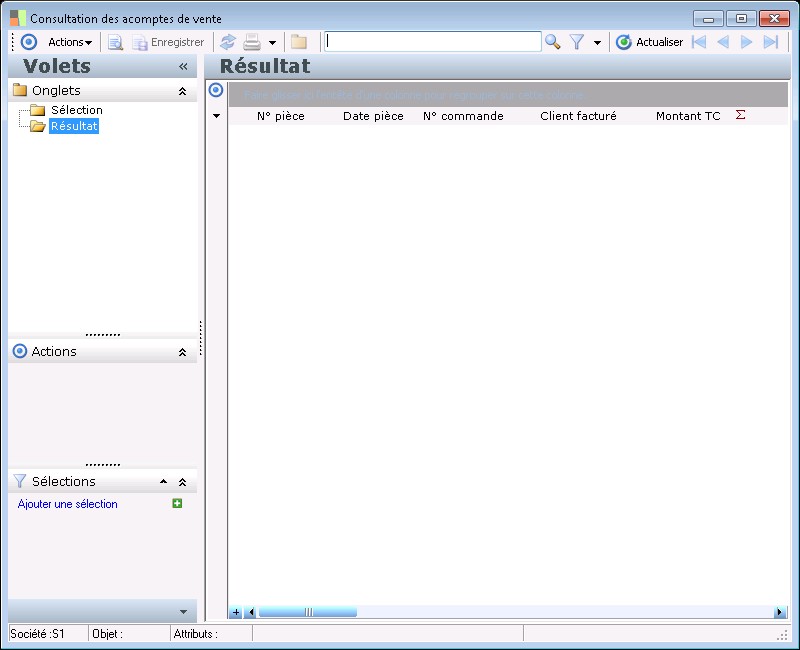Click the Attributs status bar field
The width and height of the screenshot is (800, 650).
212,634
